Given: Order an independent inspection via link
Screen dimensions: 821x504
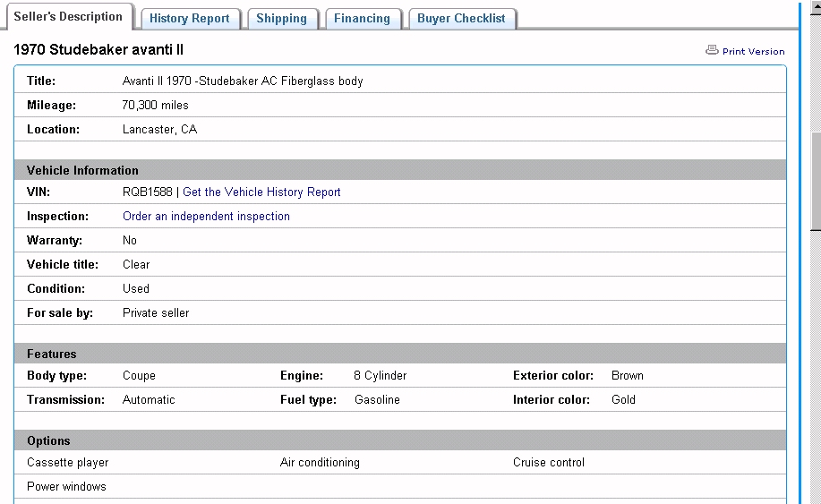Looking at the screenshot, I should tap(206, 217).
